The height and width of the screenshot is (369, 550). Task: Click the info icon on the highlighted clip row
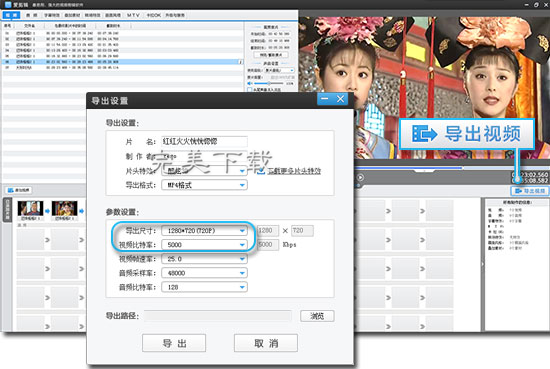241,62
